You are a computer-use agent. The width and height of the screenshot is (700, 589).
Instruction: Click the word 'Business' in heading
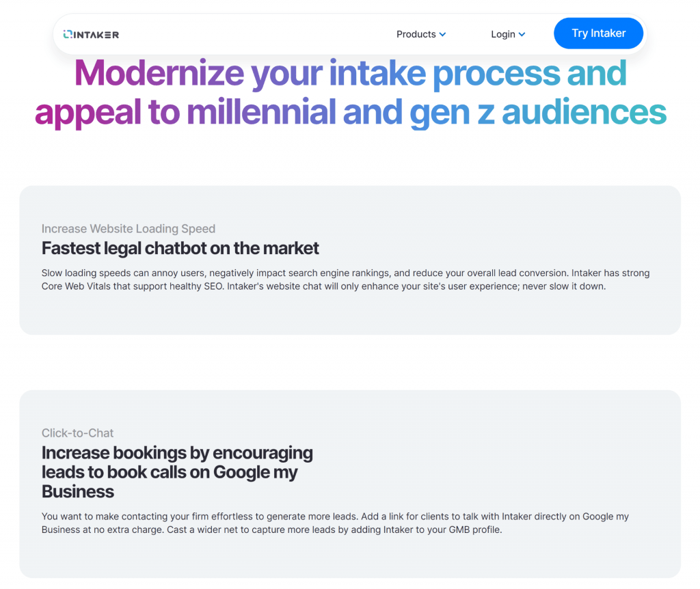tap(78, 491)
